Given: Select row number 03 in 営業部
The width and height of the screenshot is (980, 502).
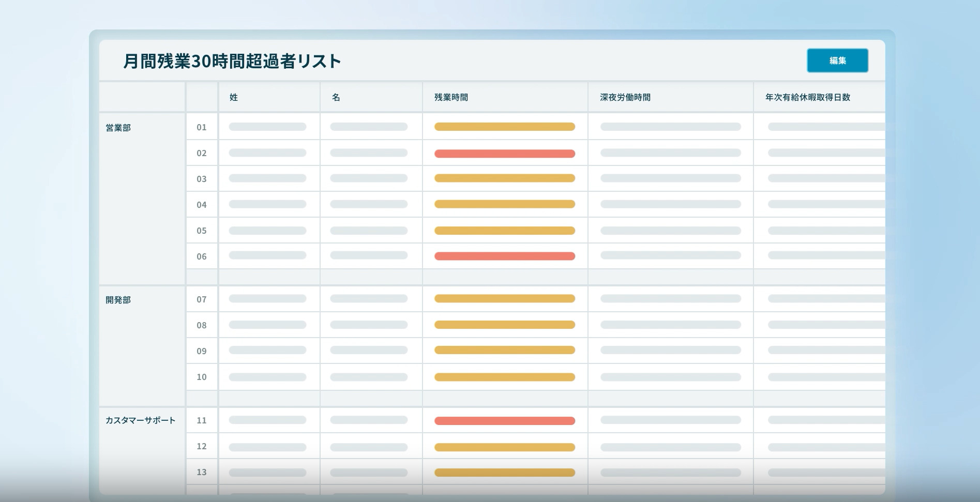Looking at the screenshot, I should pyautogui.click(x=202, y=178).
